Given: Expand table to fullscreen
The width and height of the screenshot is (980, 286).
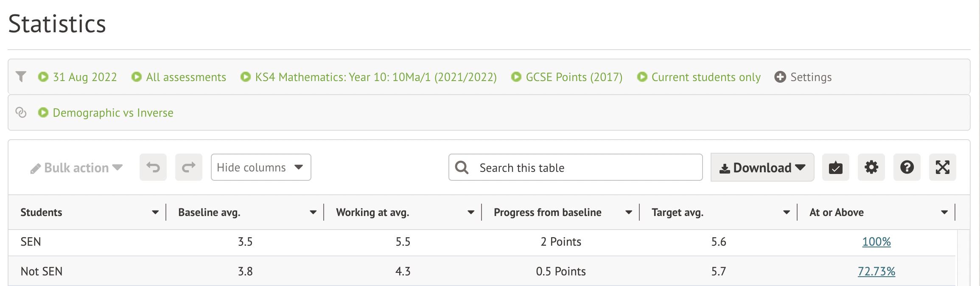Looking at the screenshot, I should [942, 167].
